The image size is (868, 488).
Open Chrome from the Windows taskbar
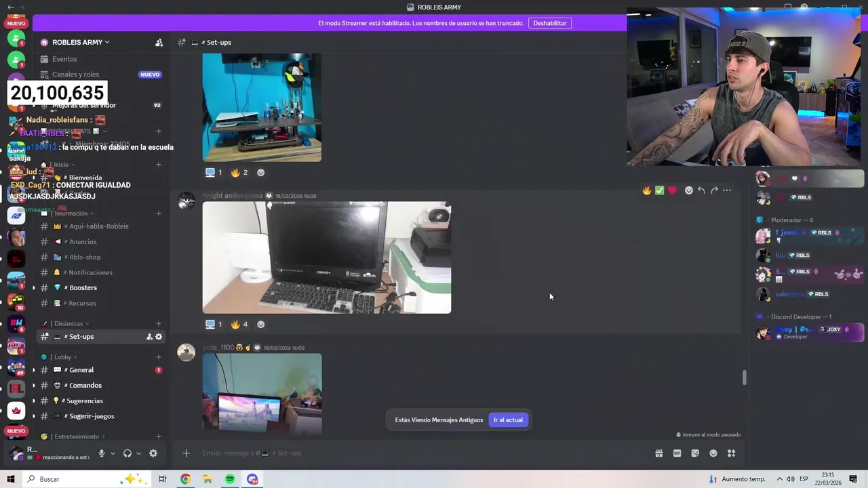185,479
